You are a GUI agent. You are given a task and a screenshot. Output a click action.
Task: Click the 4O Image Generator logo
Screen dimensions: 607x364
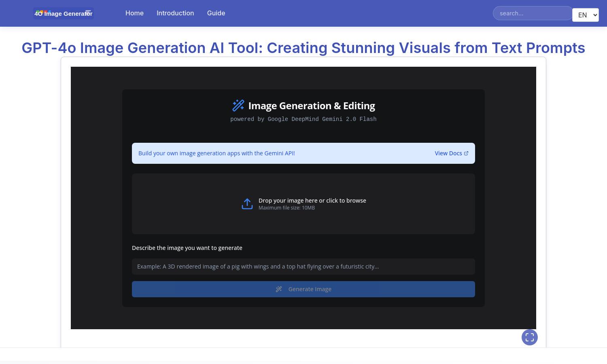[64, 13]
